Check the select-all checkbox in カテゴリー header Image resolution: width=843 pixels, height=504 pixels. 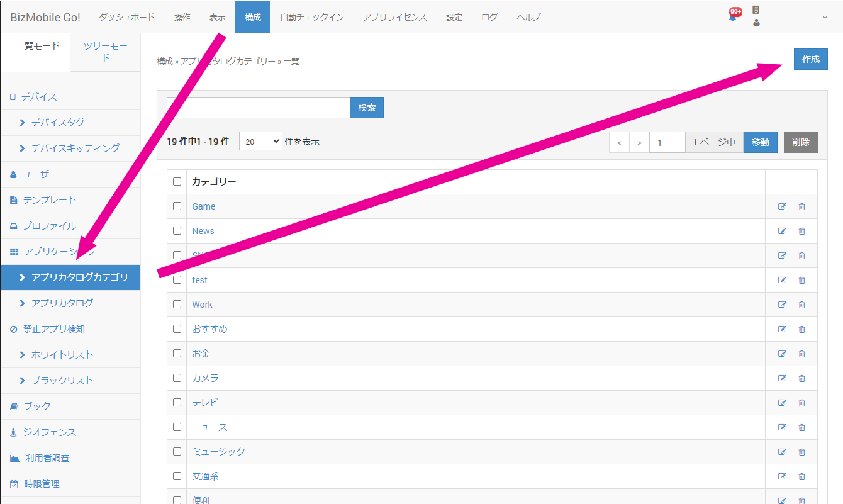click(177, 181)
